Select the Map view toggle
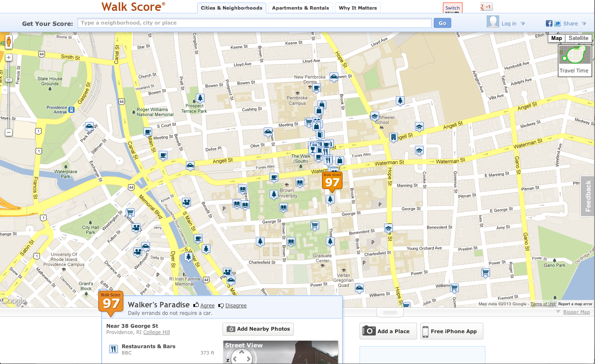The image size is (595, 364). [x=557, y=38]
